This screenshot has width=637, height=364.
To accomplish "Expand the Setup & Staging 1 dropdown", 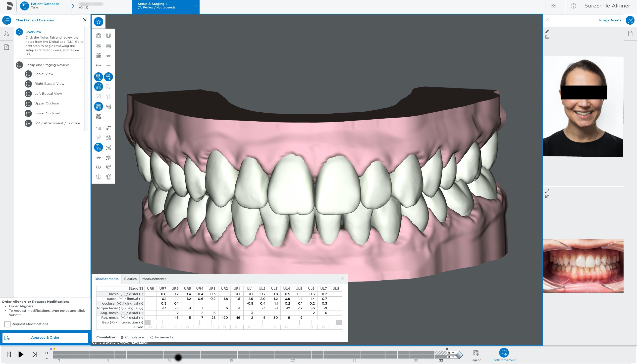I will pyautogui.click(x=195, y=5).
